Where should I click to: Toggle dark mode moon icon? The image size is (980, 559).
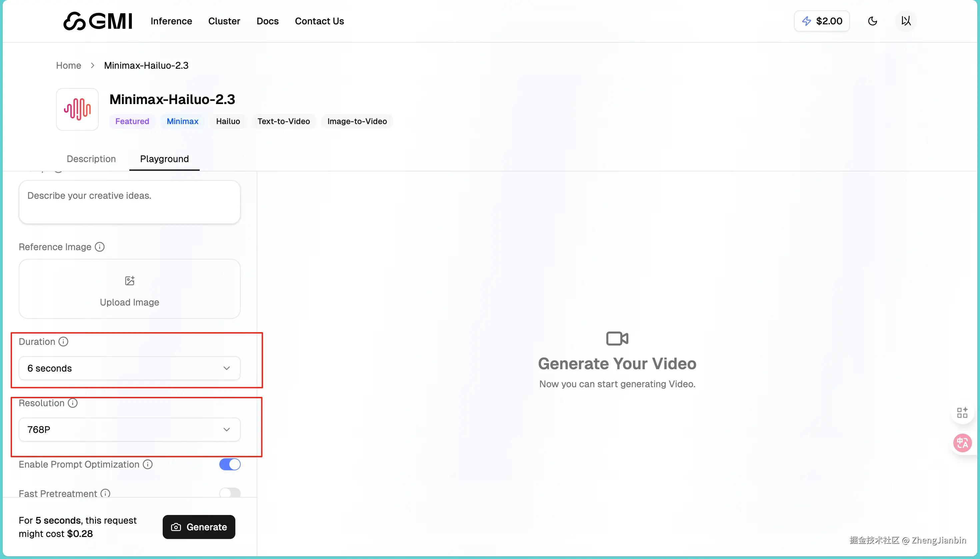872,21
